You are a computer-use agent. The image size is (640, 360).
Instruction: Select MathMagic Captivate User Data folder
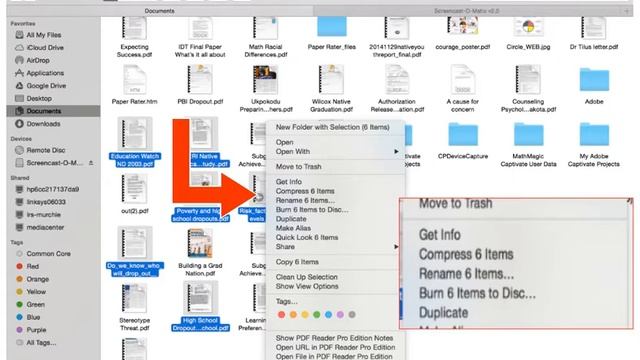point(528,135)
